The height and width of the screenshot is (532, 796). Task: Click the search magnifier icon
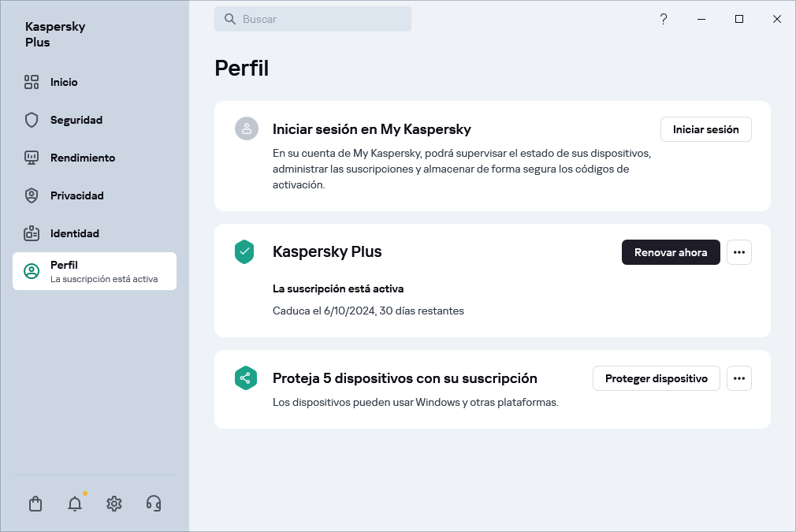click(230, 19)
